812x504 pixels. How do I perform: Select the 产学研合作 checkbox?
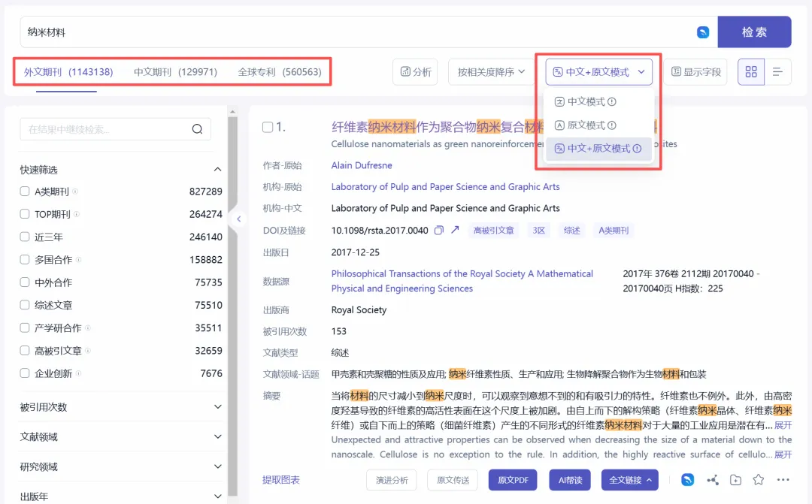(x=24, y=327)
